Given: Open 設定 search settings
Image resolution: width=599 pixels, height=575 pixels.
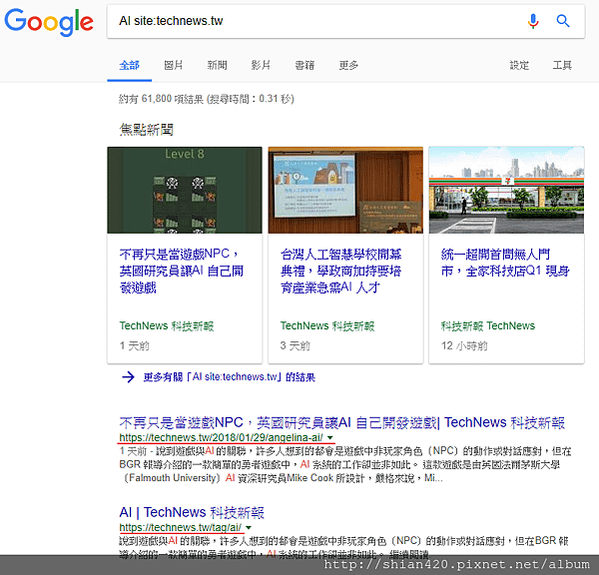Looking at the screenshot, I should [x=519, y=65].
